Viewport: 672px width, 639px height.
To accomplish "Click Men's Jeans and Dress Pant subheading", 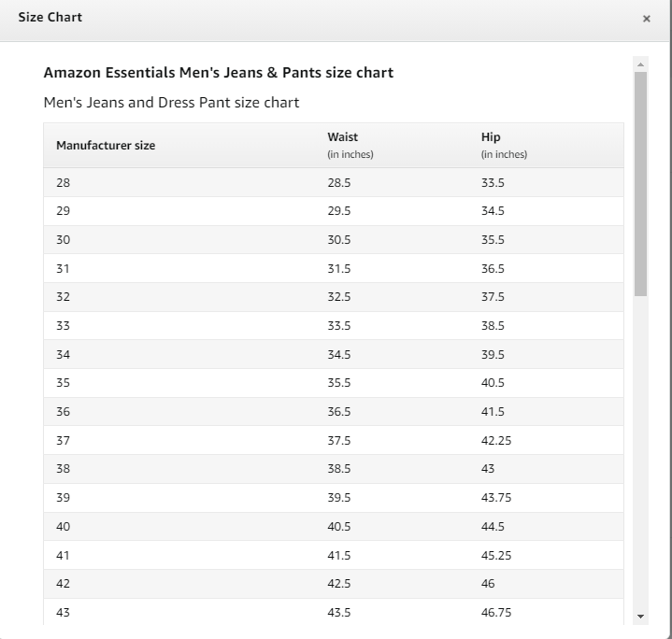I will pyautogui.click(x=171, y=103).
